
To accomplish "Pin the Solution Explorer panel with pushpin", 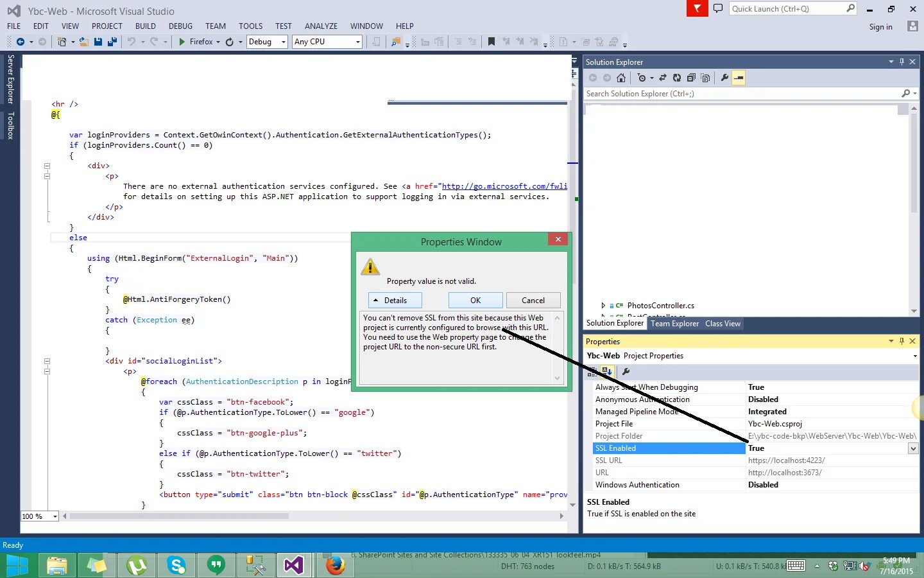I will pos(902,62).
